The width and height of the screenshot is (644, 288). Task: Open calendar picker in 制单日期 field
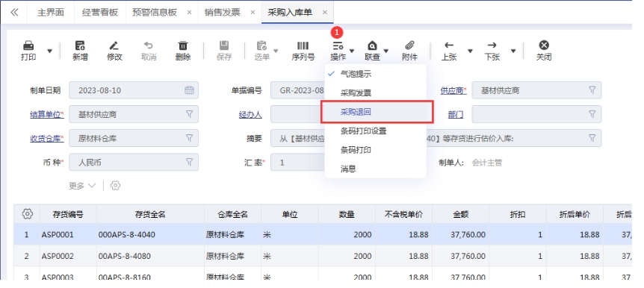coord(189,90)
